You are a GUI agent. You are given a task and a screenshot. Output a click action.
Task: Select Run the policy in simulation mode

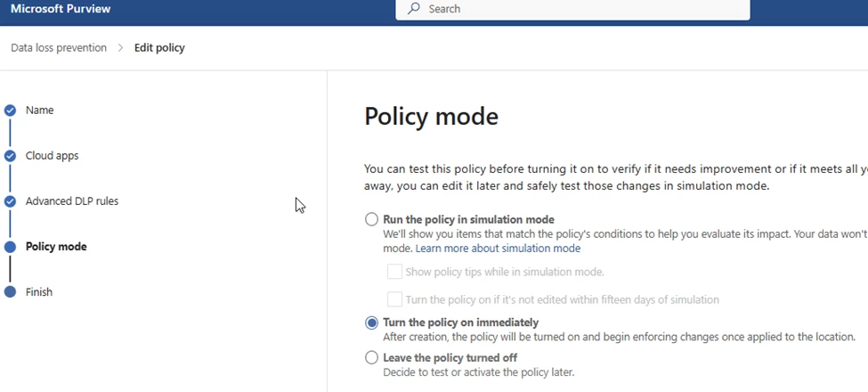coord(371,219)
